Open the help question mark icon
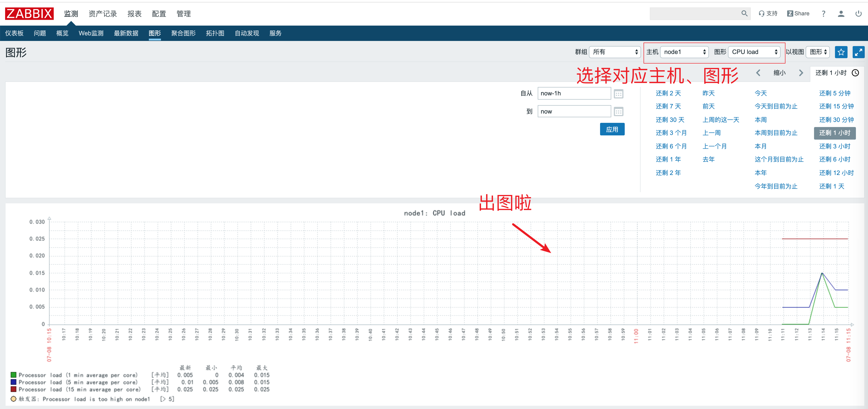This screenshot has height=409, width=868. pyautogui.click(x=823, y=13)
